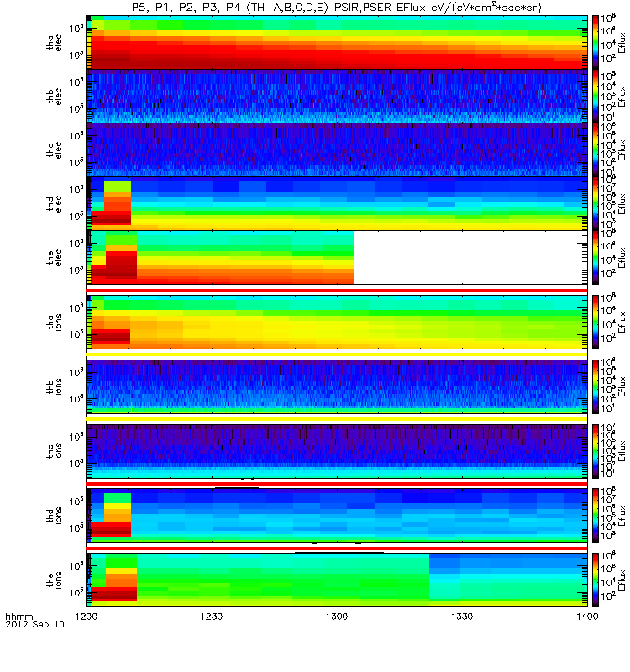Click the red burst in thd elec panel
This screenshot has height=672, width=630.
tap(111, 218)
